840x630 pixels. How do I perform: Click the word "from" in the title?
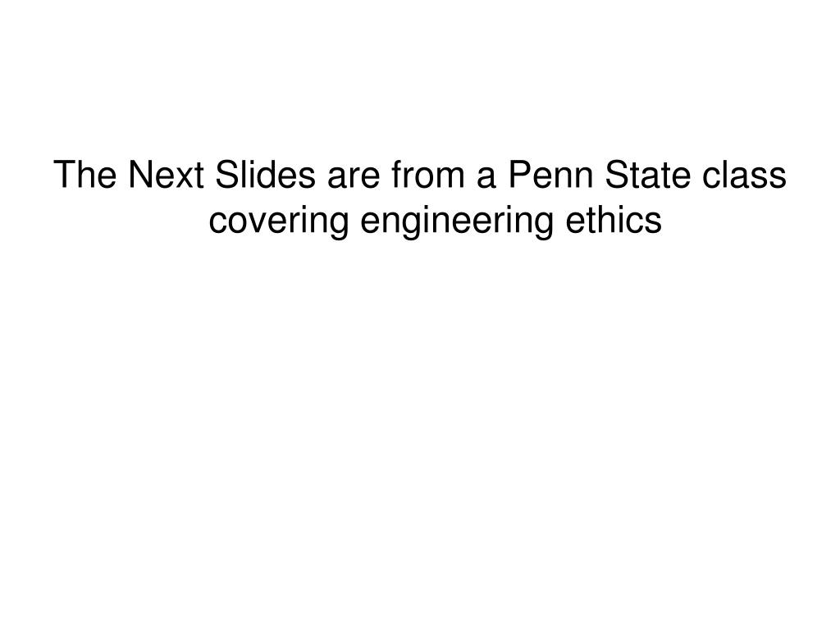(x=427, y=175)
